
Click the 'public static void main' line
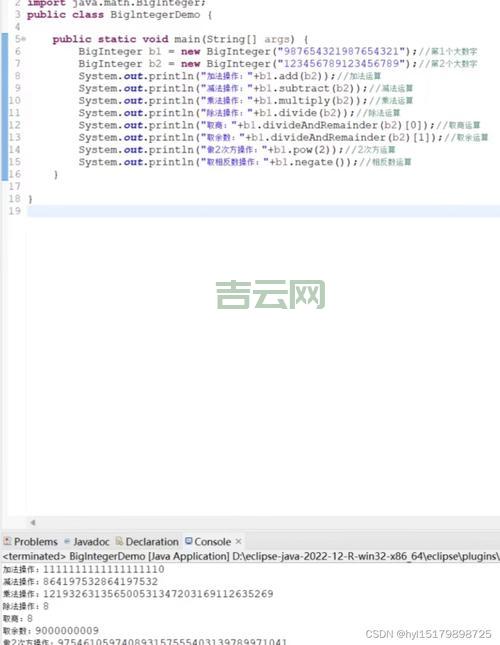180,39
